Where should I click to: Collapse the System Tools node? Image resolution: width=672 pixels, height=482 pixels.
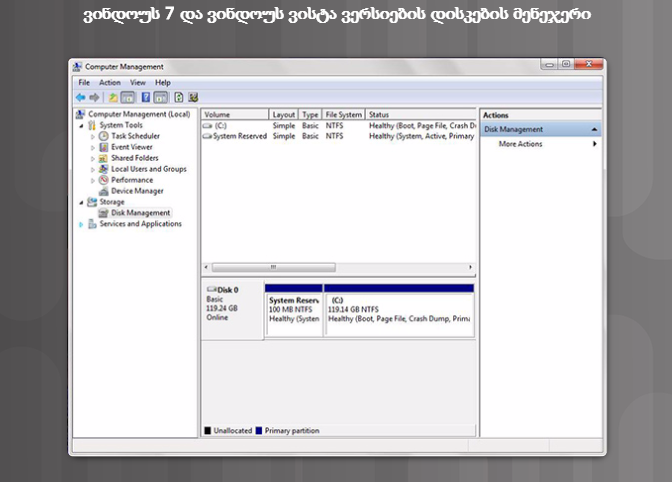(x=81, y=125)
